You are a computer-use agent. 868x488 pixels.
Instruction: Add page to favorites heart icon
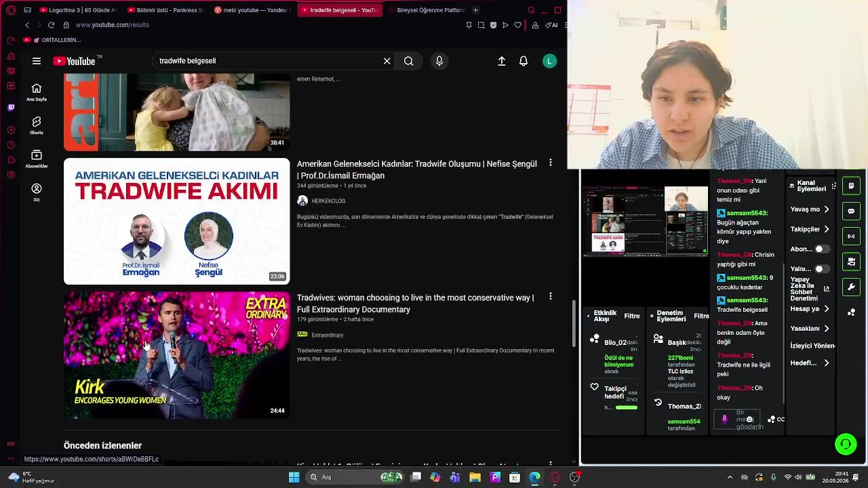click(x=517, y=25)
